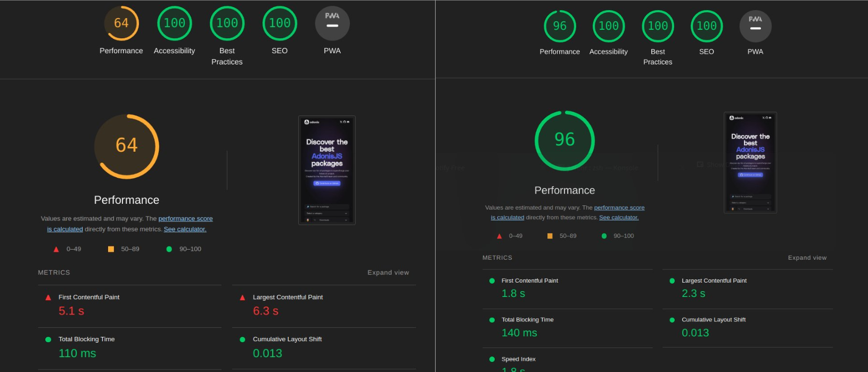Select the PWA icon in the 96-score report

pyautogui.click(x=755, y=26)
